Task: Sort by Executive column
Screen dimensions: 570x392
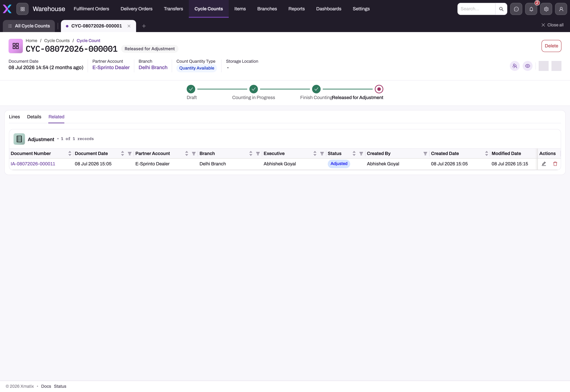Action: pos(315,154)
